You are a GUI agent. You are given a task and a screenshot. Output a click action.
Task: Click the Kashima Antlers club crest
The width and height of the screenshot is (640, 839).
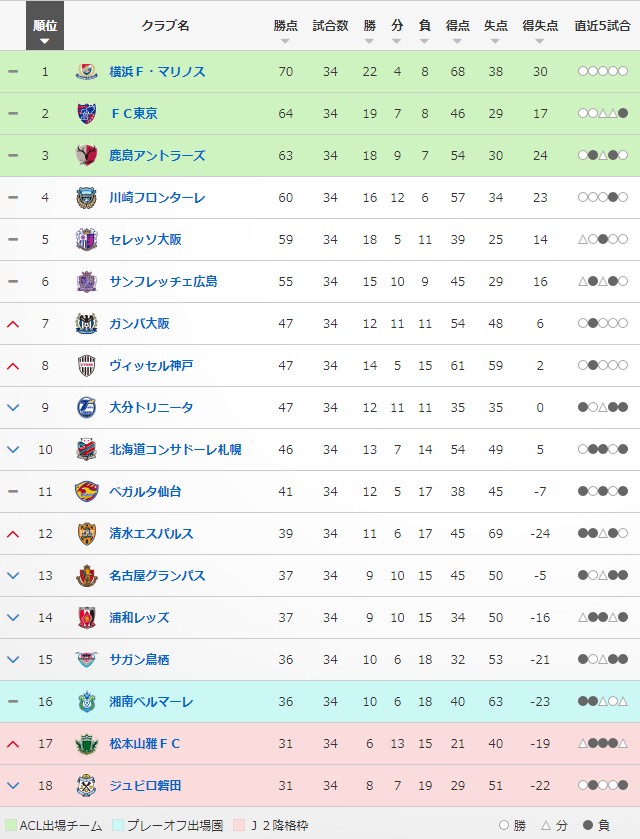(86, 156)
